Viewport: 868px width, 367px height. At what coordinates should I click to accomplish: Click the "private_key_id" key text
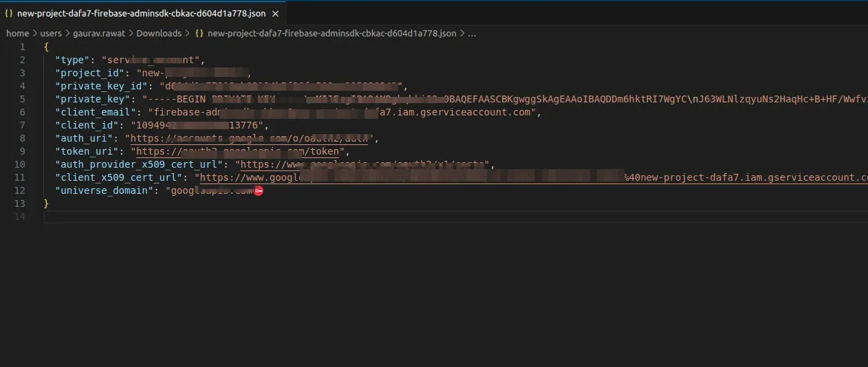tap(102, 86)
